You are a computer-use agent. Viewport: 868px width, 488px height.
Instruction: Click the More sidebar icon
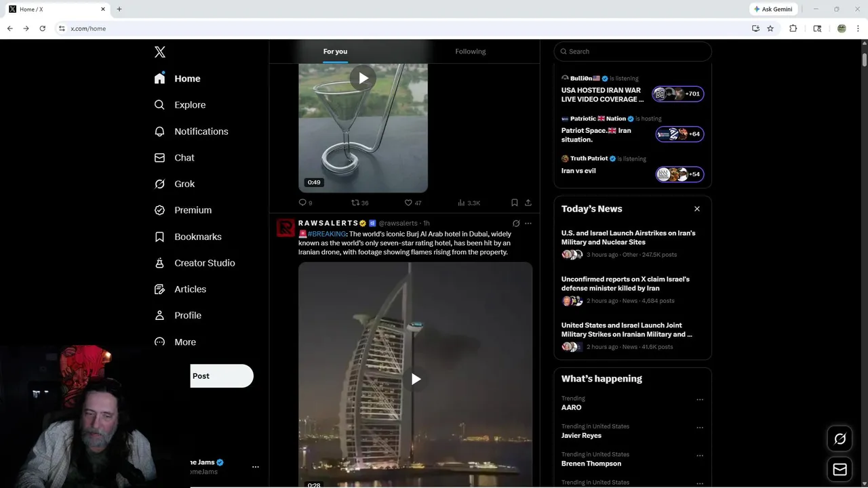pyautogui.click(x=160, y=342)
